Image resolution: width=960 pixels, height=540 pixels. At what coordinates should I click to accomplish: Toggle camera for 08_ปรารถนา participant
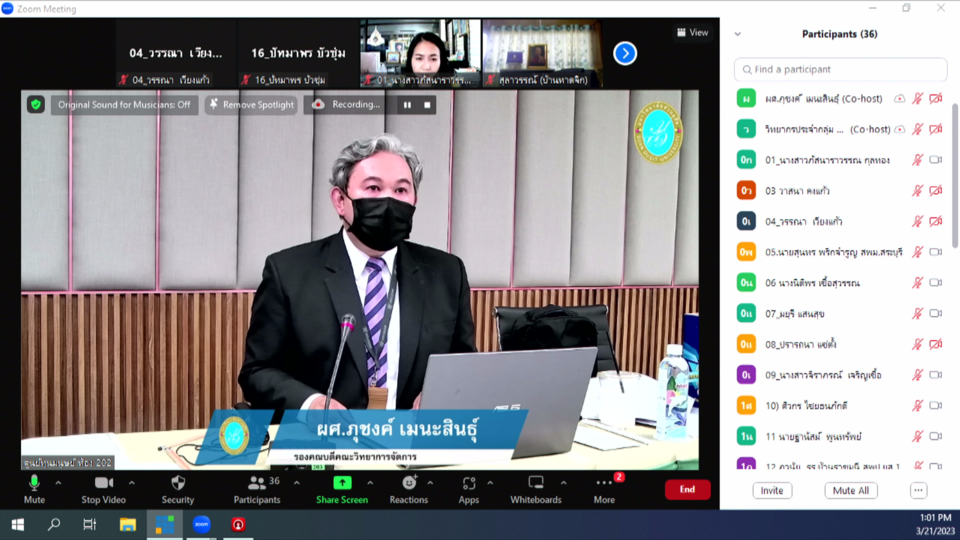click(936, 343)
